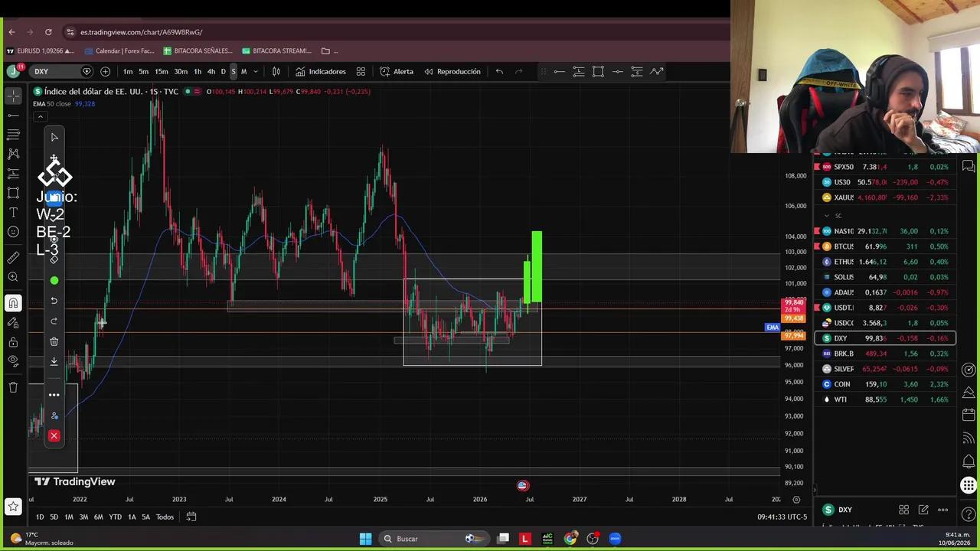Switch to the 4h timeframe

pyautogui.click(x=211, y=71)
